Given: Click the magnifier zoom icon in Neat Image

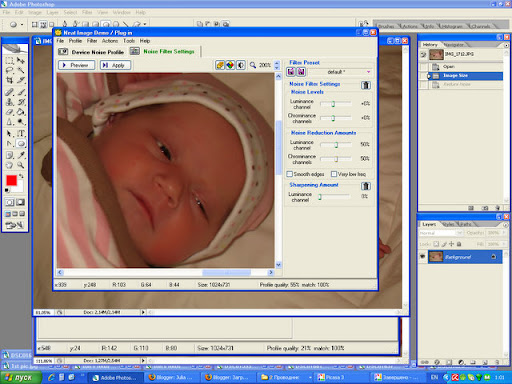Looking at the screenshot, I should click(x=253, y=65).
